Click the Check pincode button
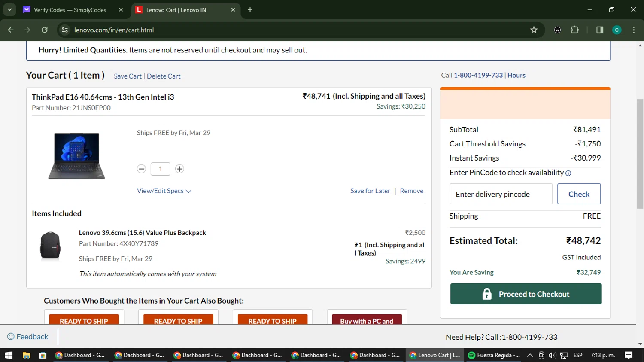 coord(579,194)
